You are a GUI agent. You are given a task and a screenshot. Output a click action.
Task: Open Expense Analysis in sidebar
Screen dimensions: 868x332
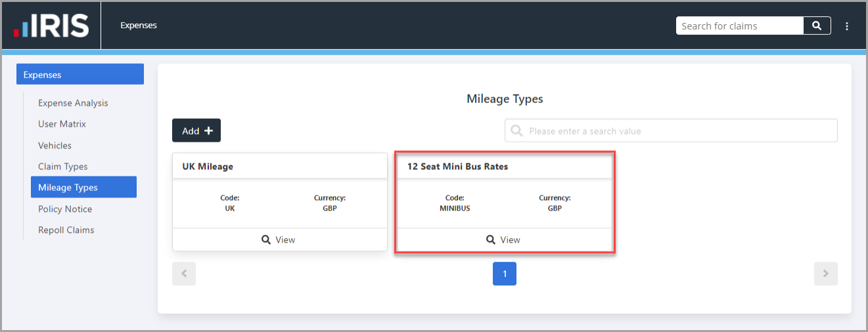click(73, 103)
